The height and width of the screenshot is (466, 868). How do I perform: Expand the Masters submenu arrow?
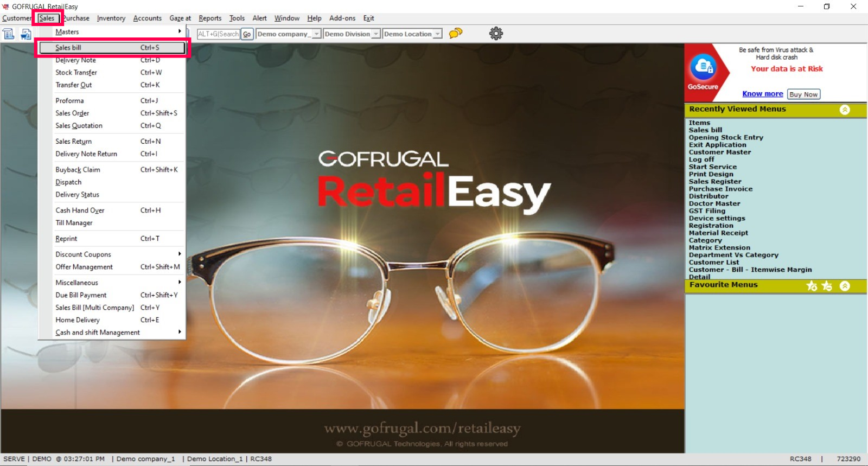(x=180, y=31)
